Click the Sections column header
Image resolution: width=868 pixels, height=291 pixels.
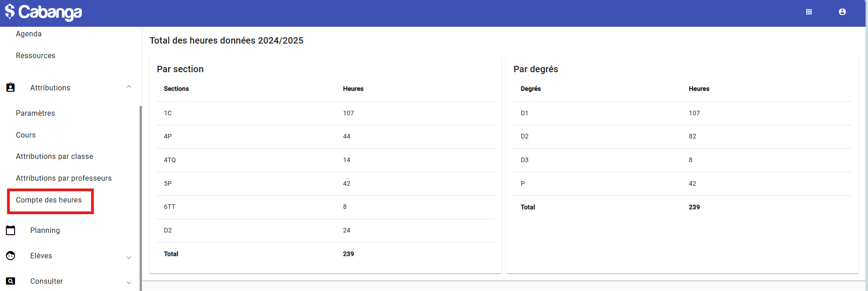coord(176,89)
